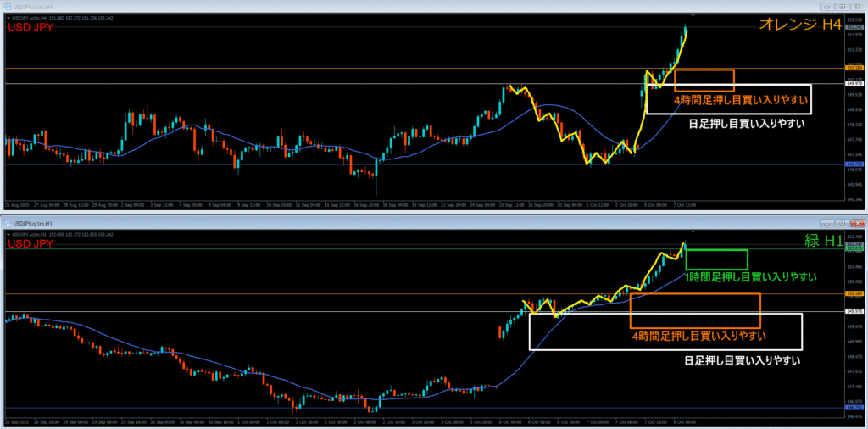Viewport: 868px width, 429px height.
Task: Select the green 152.0 price label in H1 chart
Action: [854, 249]
